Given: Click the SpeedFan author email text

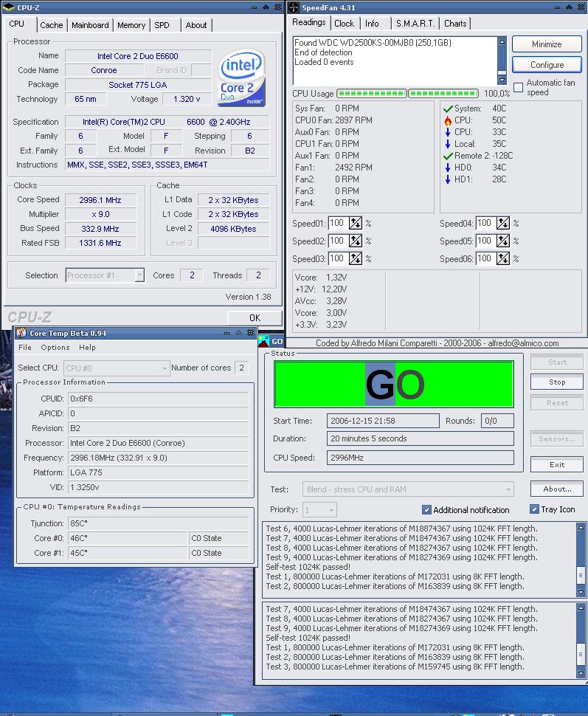Looking at the screenshot, I should pos(523,343).
